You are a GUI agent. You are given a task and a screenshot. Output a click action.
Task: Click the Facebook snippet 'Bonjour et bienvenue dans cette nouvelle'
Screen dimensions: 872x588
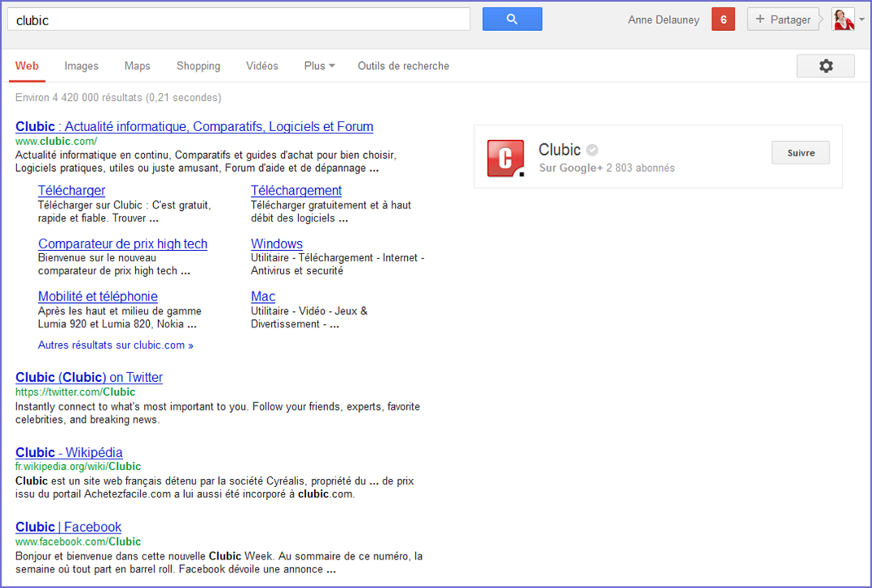pyautogui.click(x=218, y=563)
